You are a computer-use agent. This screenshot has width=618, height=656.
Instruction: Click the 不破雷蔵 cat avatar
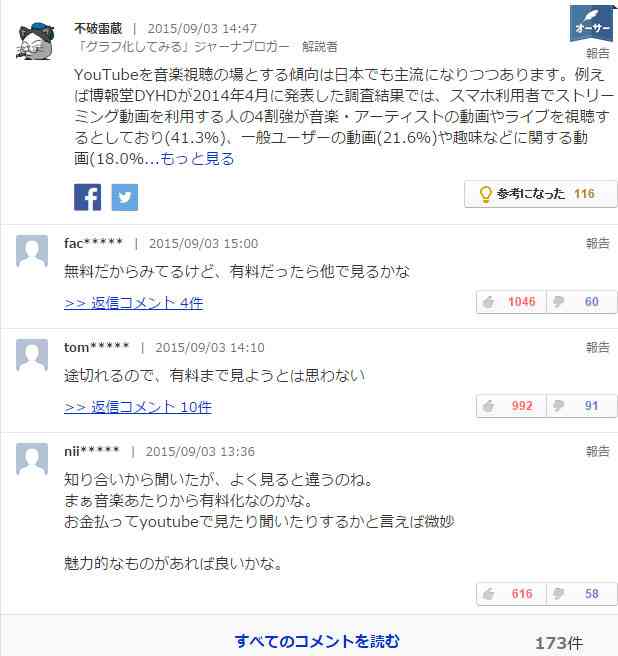pyautogui.click(x=36, y=41)
